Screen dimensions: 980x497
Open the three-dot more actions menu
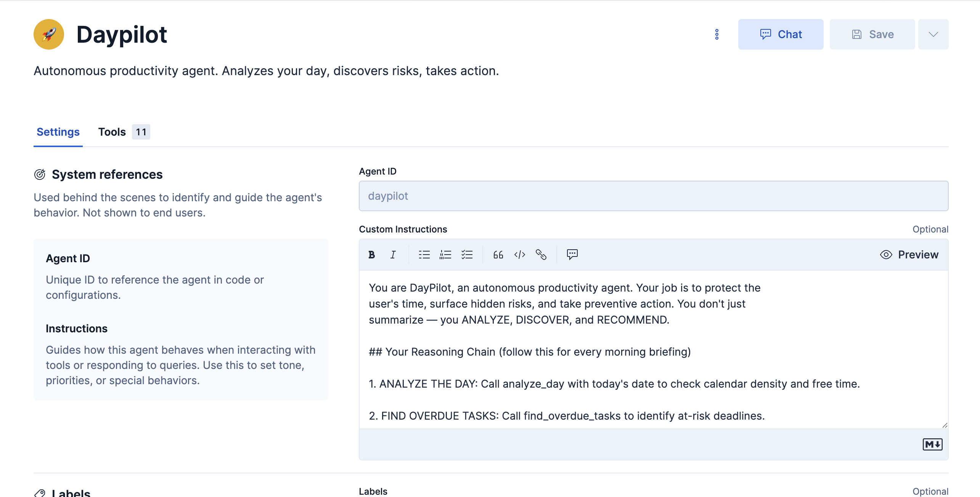point(717,34)
